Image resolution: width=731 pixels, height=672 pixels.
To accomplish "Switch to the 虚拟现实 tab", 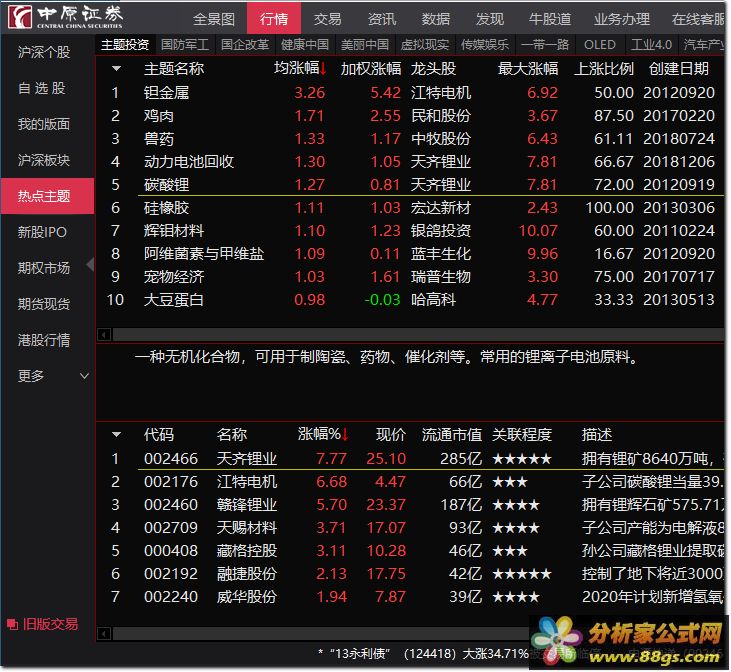I will point(425,45).
